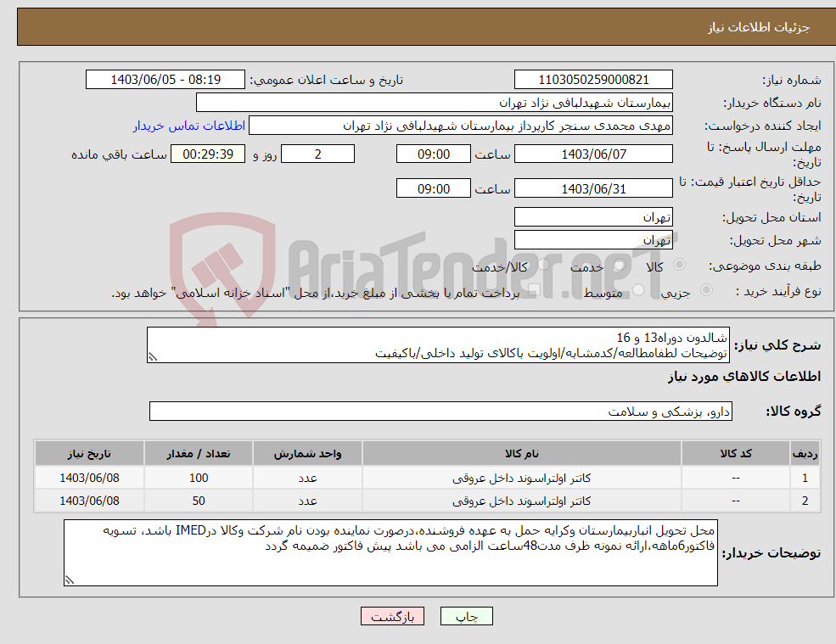Click row 1 need date 1403/06/08
Image resolution: width=836 pixels, height=644 pixels.
pos(89,479)
